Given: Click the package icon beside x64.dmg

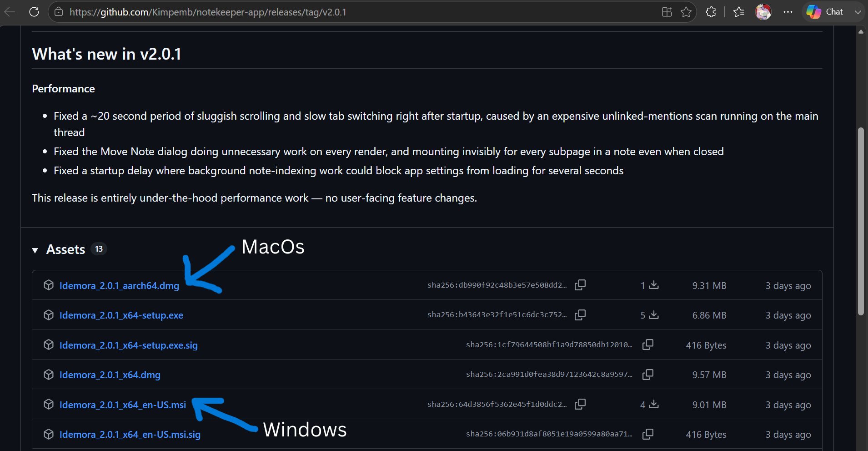Looking at the screenshot, I should pos(49,375).
